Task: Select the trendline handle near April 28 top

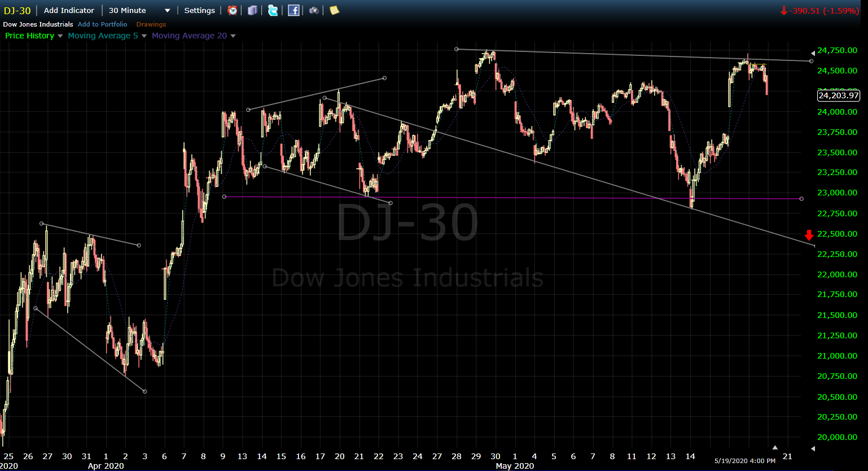Action: pyautogui.click(x=457, y=49)
